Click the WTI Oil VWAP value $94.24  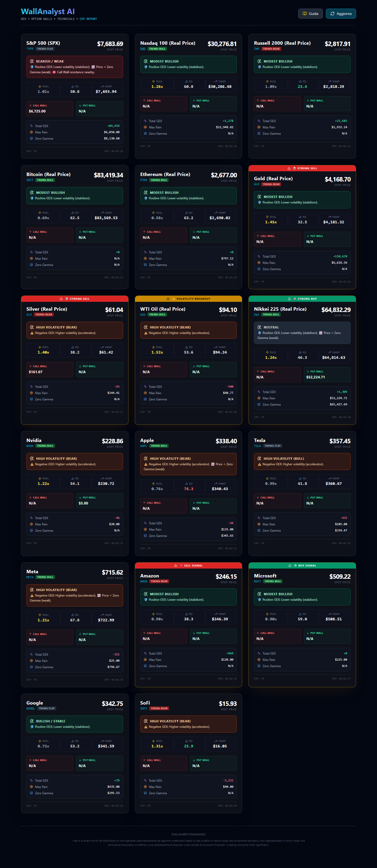[220, 353]
